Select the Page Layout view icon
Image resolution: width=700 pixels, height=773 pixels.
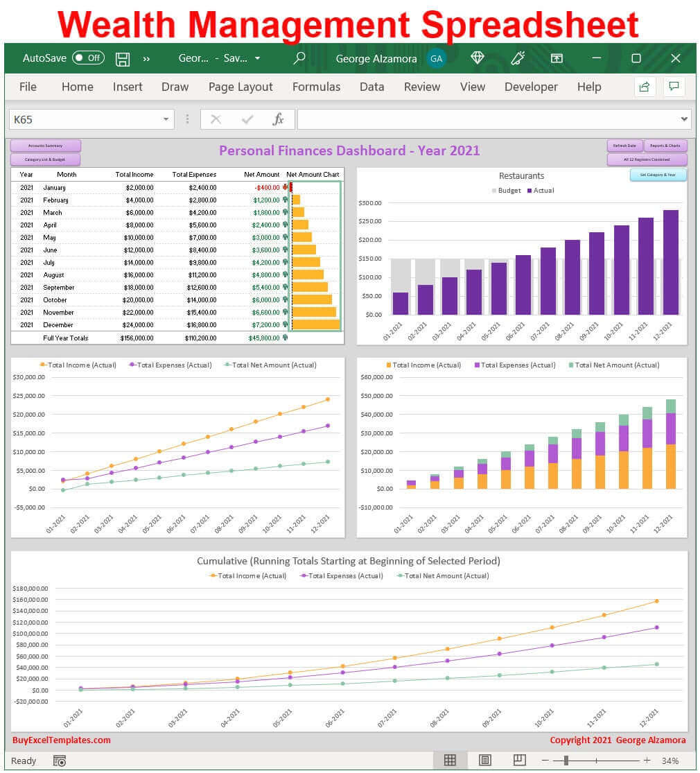tap(484, 761)
